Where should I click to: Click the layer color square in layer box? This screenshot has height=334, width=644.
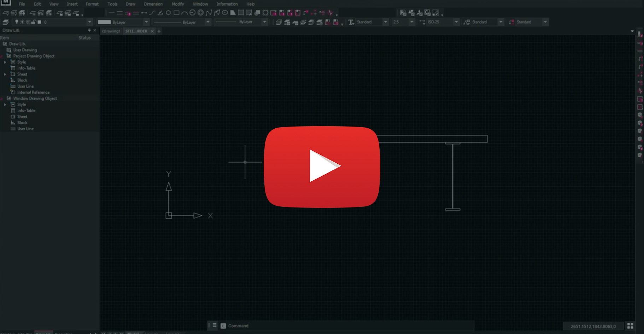[39, 22]
